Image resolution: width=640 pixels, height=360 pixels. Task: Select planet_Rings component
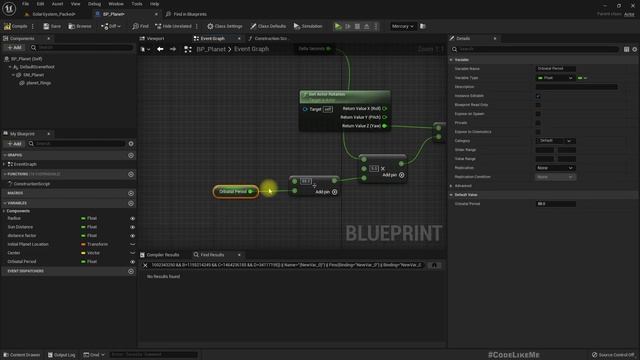point(38,83)
